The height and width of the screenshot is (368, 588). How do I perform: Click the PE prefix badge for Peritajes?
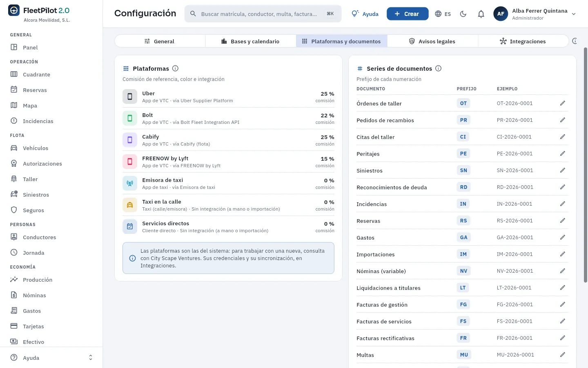(x=463, y=154)
